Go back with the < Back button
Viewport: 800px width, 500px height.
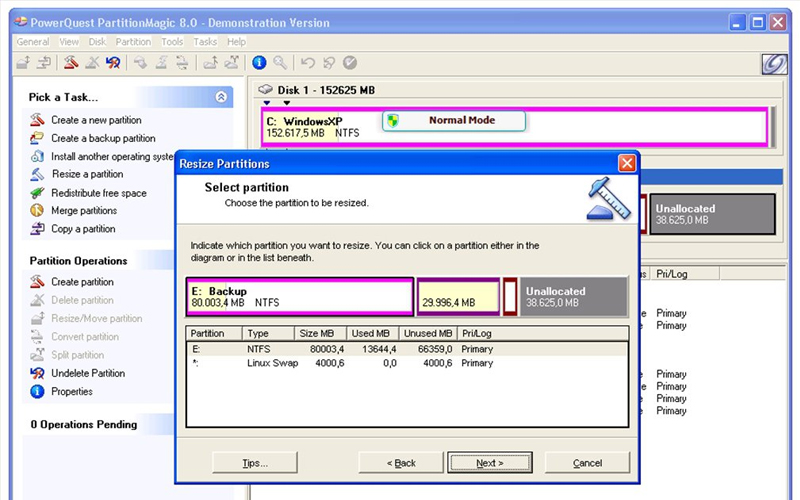tap(401, 463)
